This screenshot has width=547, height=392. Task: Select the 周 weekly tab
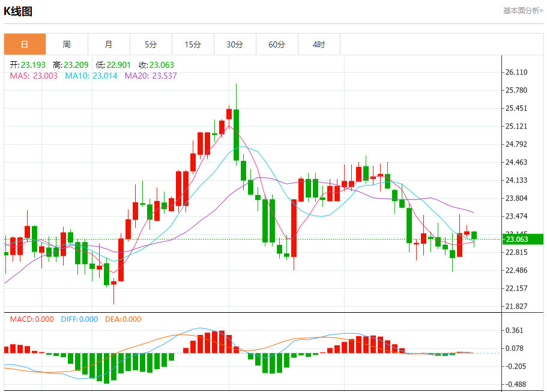(67, 44)
